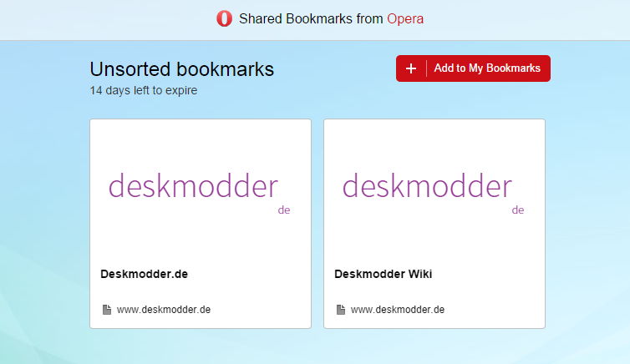This screenshot has height=364, width=630.
Task: Click the Unsorted bookmarks heading
Action: pos(181,69)
